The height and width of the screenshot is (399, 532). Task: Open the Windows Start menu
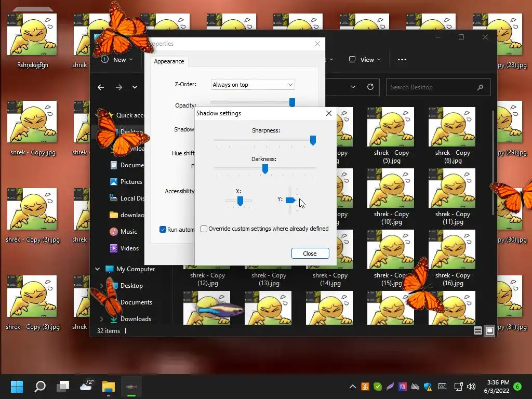pyautogui.click(x=17, y=387)
